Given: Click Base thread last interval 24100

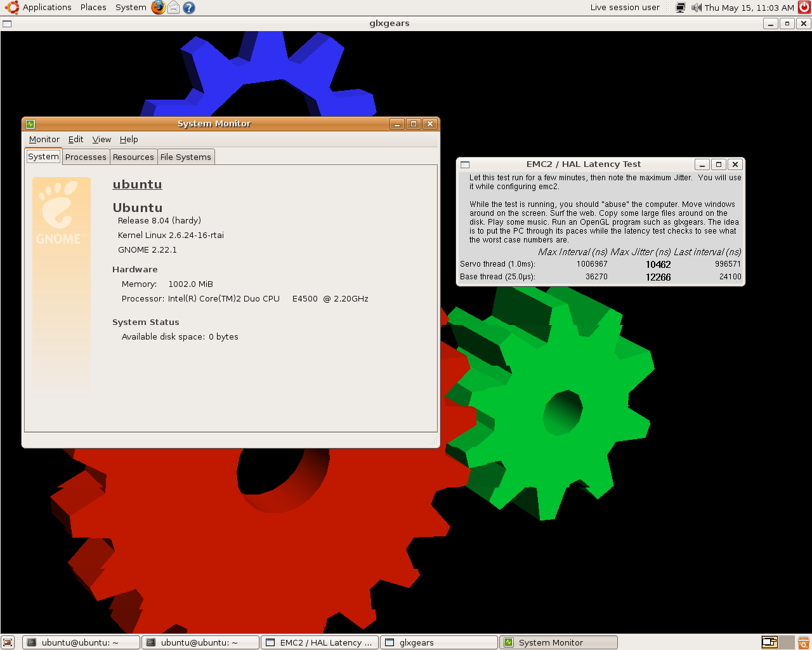Looking at the screenshot, I should click(730, 277).
